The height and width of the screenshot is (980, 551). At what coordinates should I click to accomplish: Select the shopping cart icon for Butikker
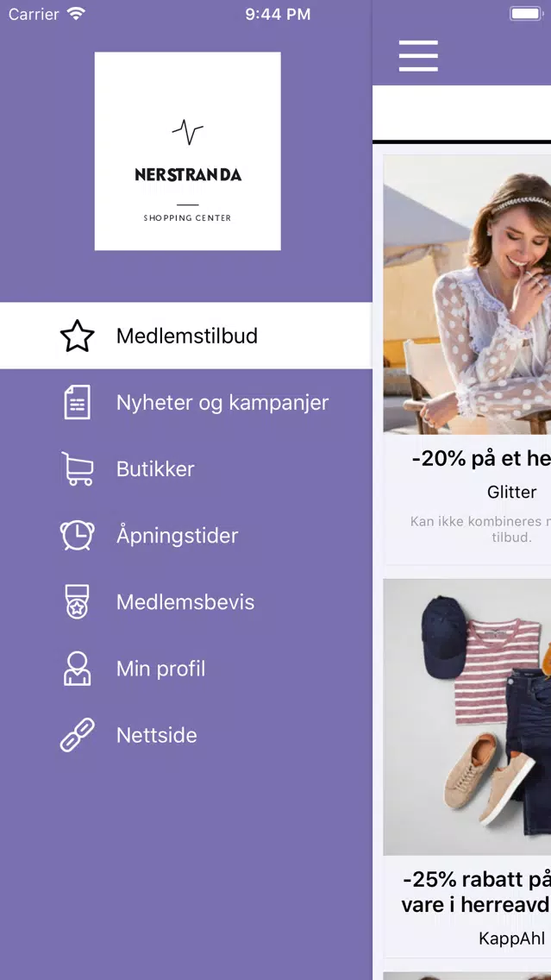(x=78, y=468)
